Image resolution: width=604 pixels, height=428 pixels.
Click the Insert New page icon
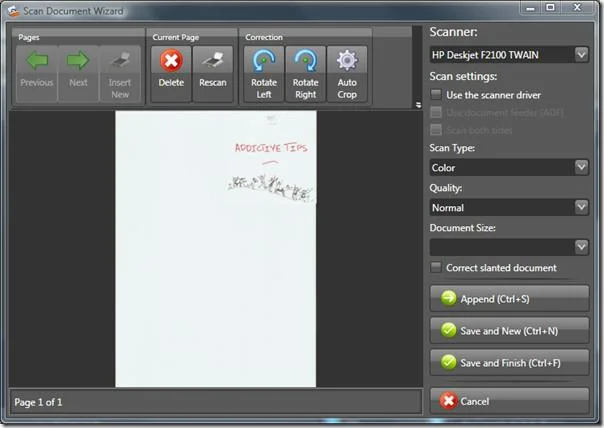(120, 61)
